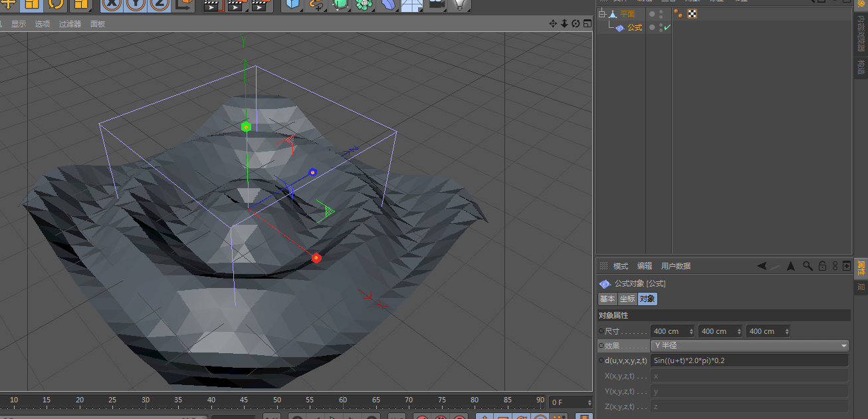Image resolution: width=868 pixels, height=419 pixels.
Task: Open the 过滤器 viewport menu
Action: (70, 24)
